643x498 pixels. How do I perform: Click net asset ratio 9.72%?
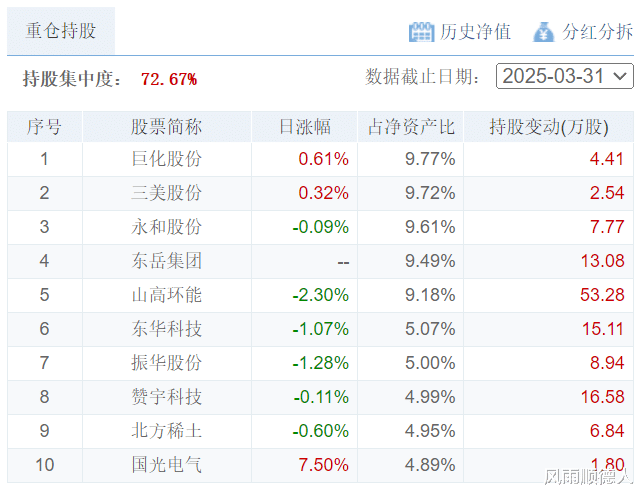tap(430, 193)
